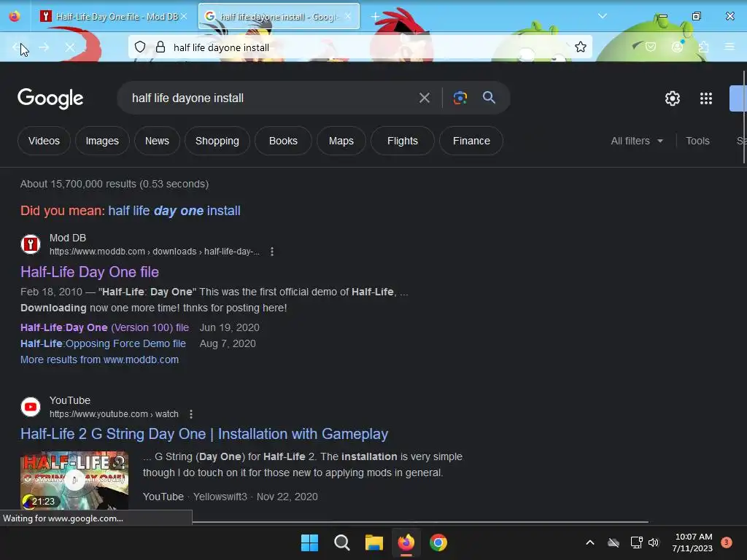Open network display tray icon
This screenshot has width=747, height=560.
(x=636, y=542)
